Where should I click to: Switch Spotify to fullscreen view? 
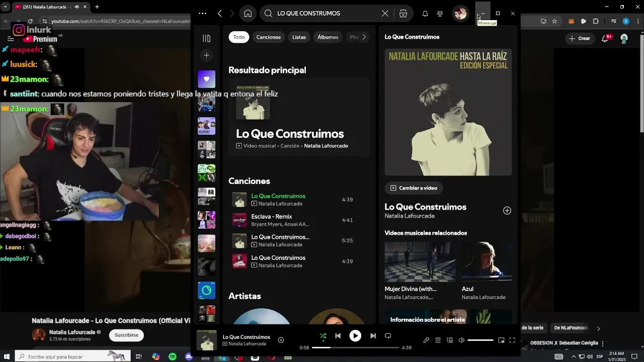click(512, 340)
